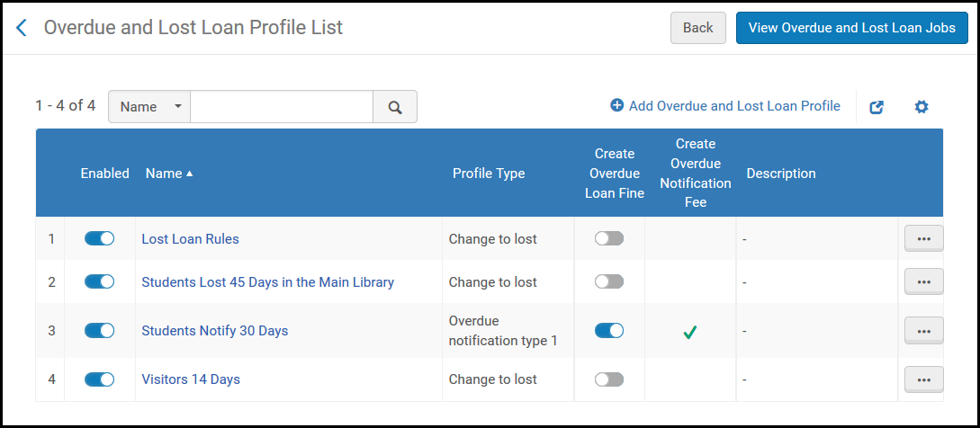
Task: Click Add Overdue and Lost Loan Profile
Action: [725, 106]
